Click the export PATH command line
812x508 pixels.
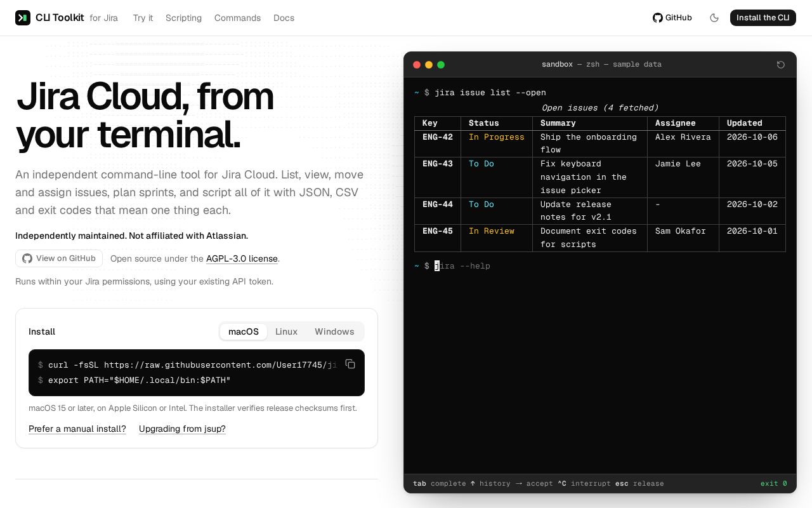tap(134, 380)
